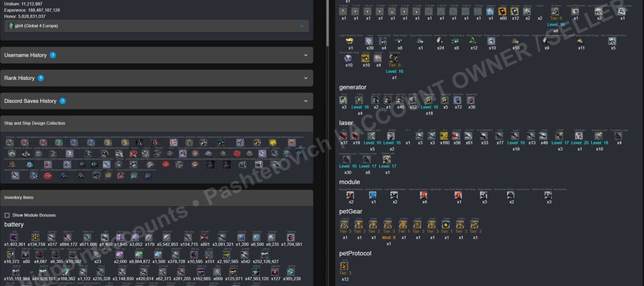Select the red drone item with count x60

click(x=503, y=11)
